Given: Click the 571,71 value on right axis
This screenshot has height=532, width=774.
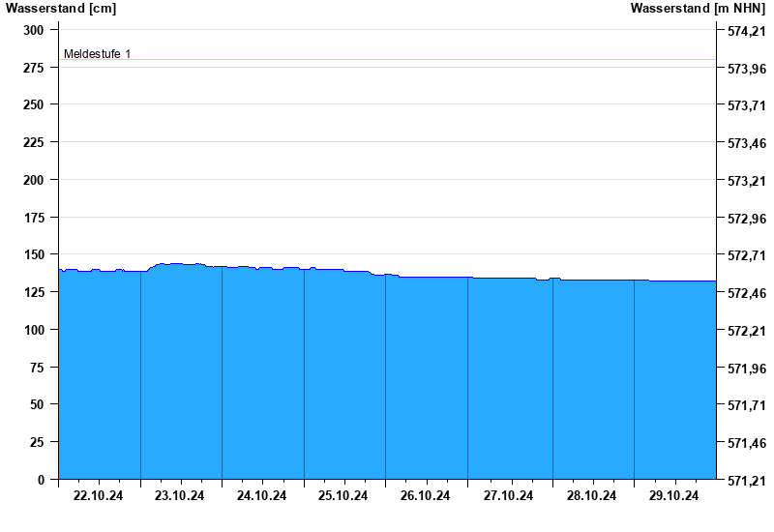Looking at the screenshot, I should [x=747, y=405].
